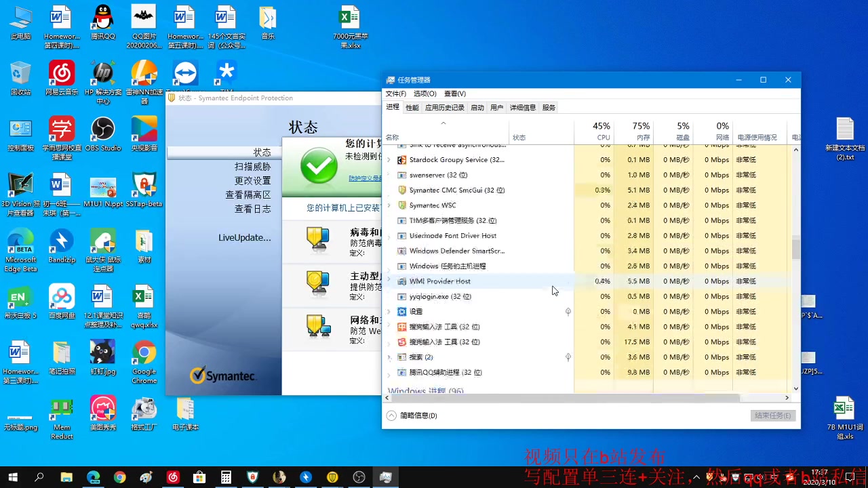Click the OBS icon in the taskbar
Screen dimensions: 868x488
(359, 477)
